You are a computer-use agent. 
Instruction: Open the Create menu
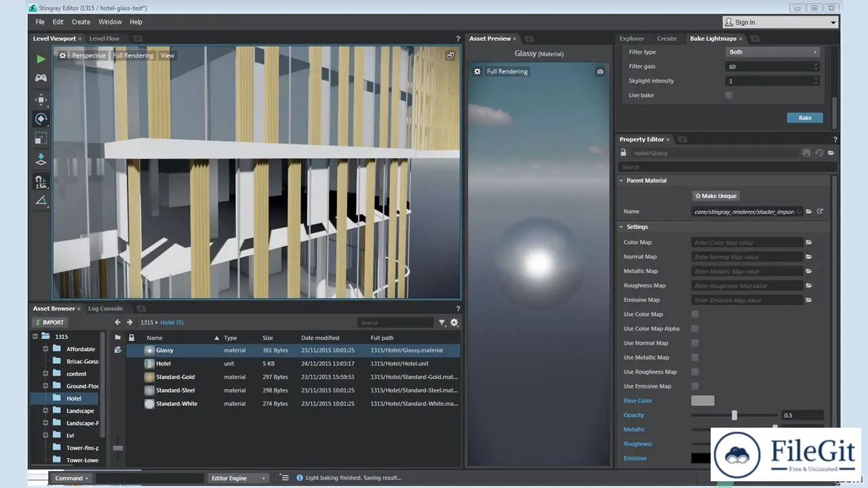coord(81,22)
